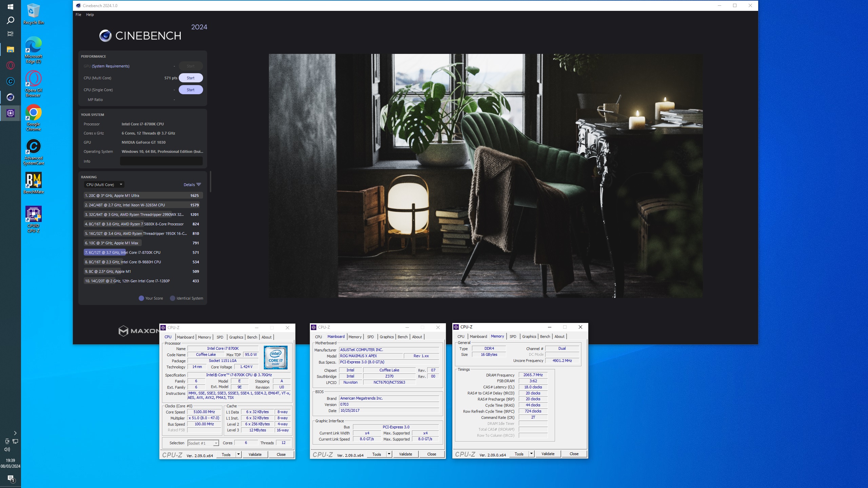The height and width of the screenshot is (488, 868).
Task: Click the Your Score legend dot
Action: pyautogui.click(x=141, y=298)
